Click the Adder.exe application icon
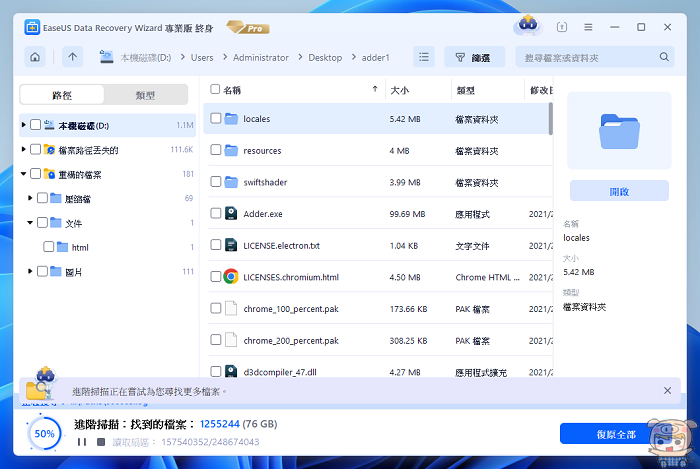Screen dimensions: 700x469 (x=231, y=213)
